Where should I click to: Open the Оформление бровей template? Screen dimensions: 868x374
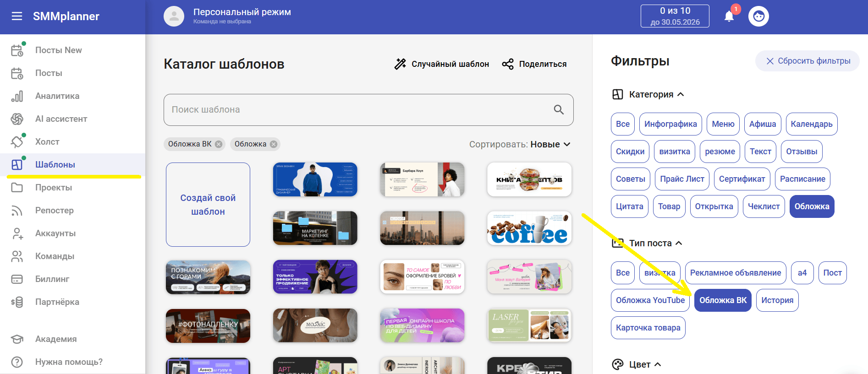tap(423, 277)
